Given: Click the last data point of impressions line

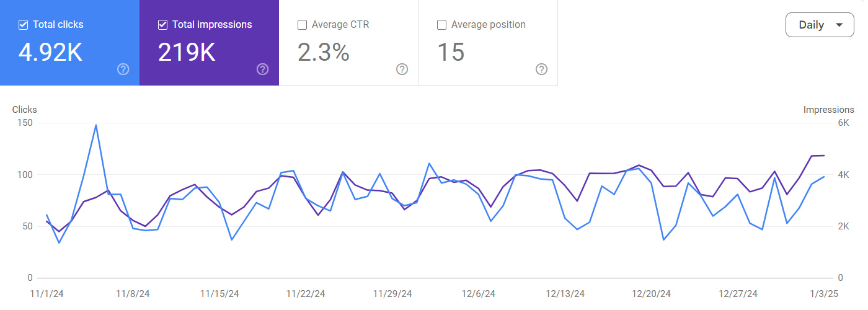Looking at the screenshot, I should coord(824,156).
